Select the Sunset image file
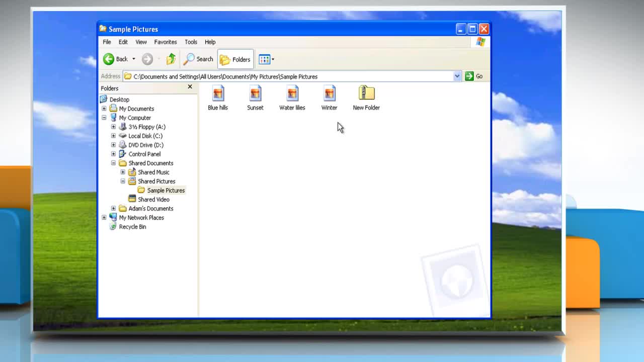Image resolution: width=644 pixels, height=362 pixels. click(255, 98)
